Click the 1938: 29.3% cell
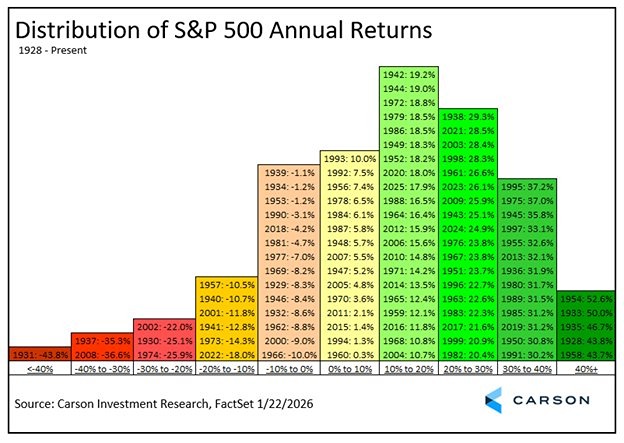The height and width of the screenshot is (443, 624). click(472, 115)
